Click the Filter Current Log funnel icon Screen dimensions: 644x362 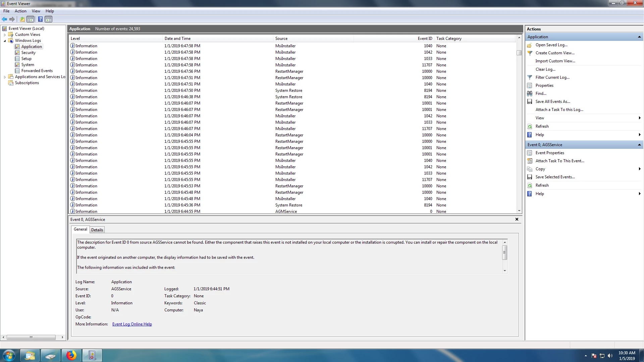(530, 77)
